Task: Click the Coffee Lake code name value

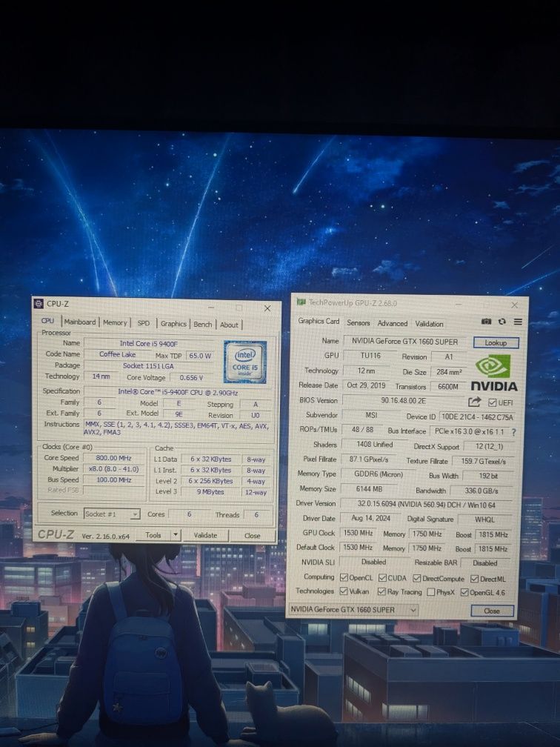Action: point(118,354)
